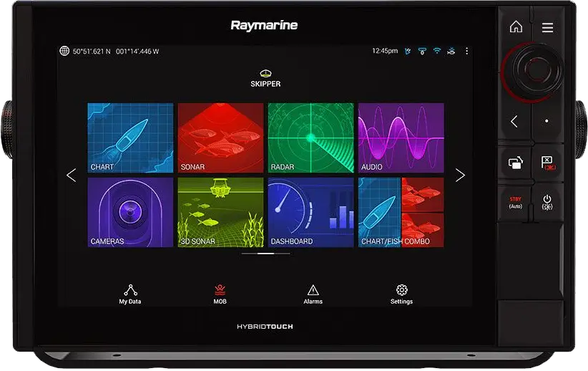Go to previous home page with left arrow
Viewport: 588px width, 371px height.
(71, 175)
